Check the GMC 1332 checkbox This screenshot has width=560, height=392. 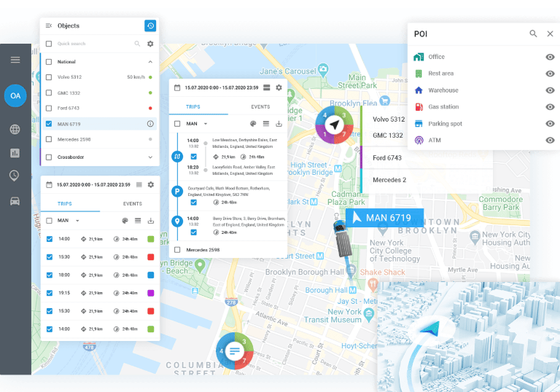tap(49, 93)
